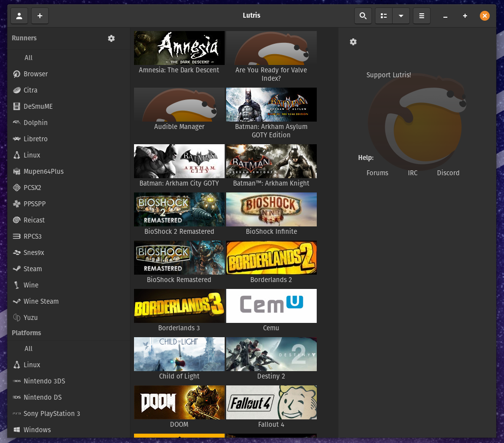
Task: Open the Forums help link
Action: [377, 173]
